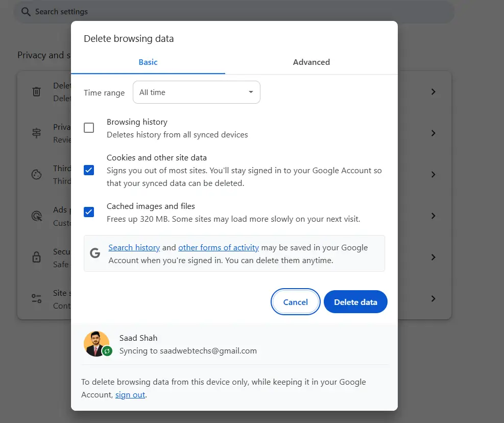Screen dimensions: 504x423
Task: Open the Search history link
Action: coord(134,248)
